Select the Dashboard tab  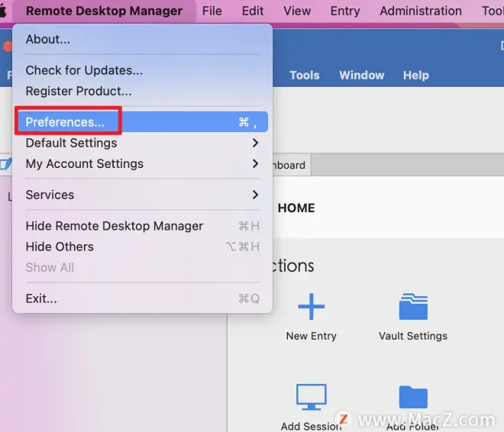[291, 165]
